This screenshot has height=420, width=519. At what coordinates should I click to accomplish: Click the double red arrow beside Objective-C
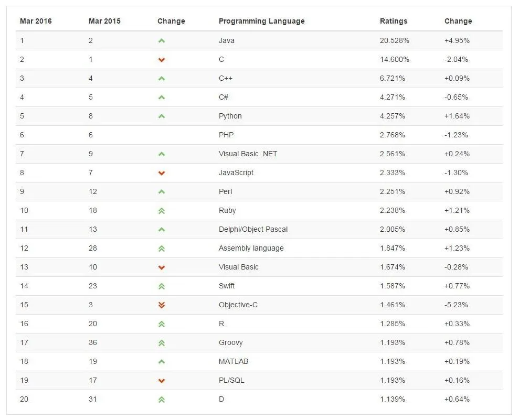162,305
